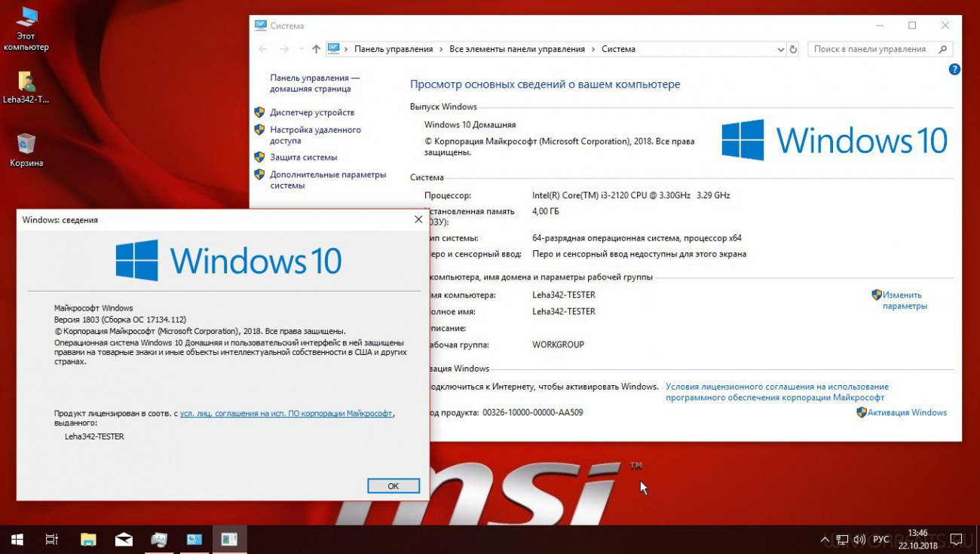Click Изменить параметры link
Screen dimensions: 980x554
905,301
